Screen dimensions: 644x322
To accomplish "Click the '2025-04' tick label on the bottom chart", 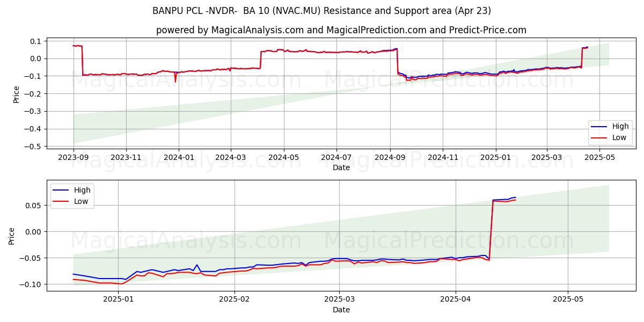I will tap(456, 301).
